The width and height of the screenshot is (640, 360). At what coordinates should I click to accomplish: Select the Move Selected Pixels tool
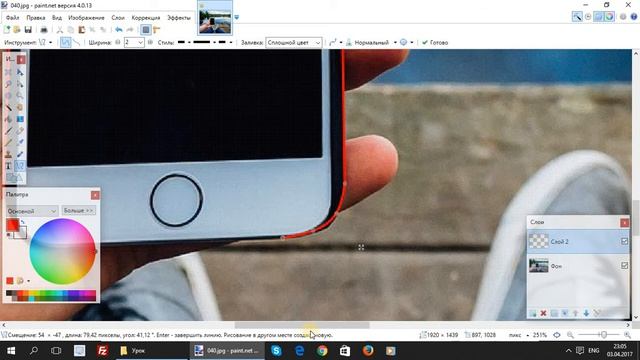pos(20,72)
